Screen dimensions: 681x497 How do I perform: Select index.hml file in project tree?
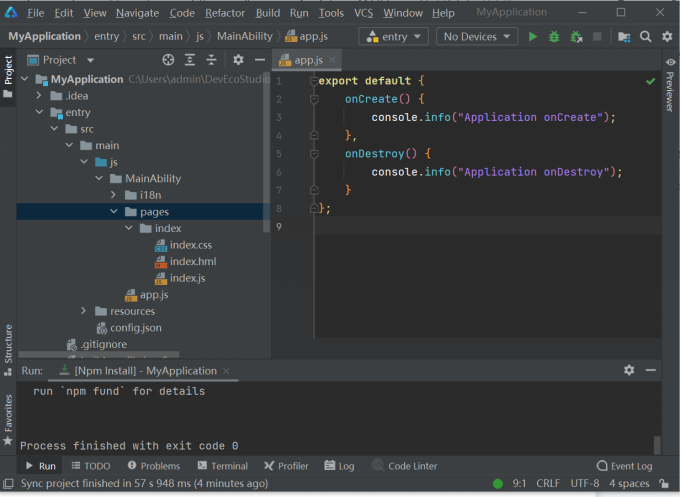(192, 261)
